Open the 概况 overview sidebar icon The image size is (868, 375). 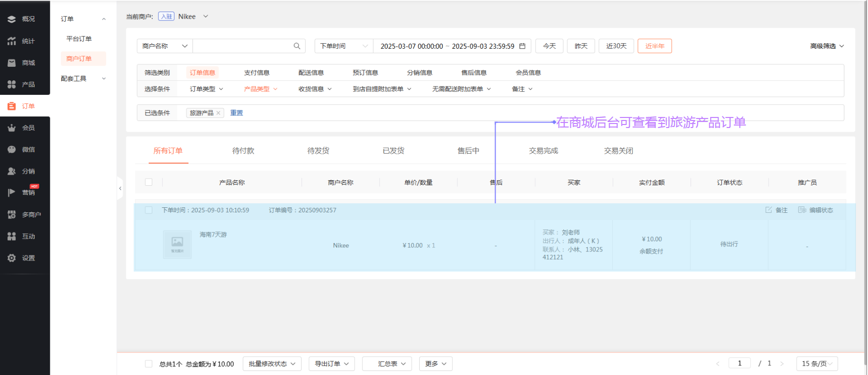(12, 19)
